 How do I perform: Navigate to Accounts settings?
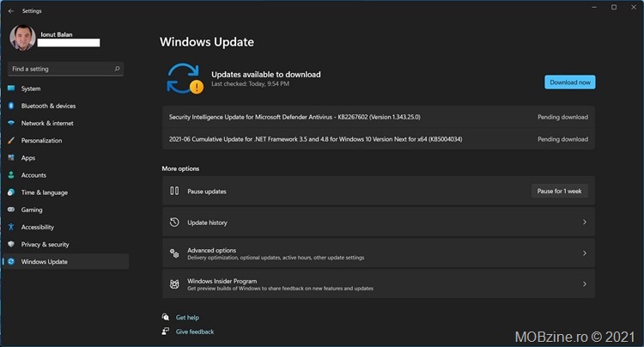[x=66, y=175]
